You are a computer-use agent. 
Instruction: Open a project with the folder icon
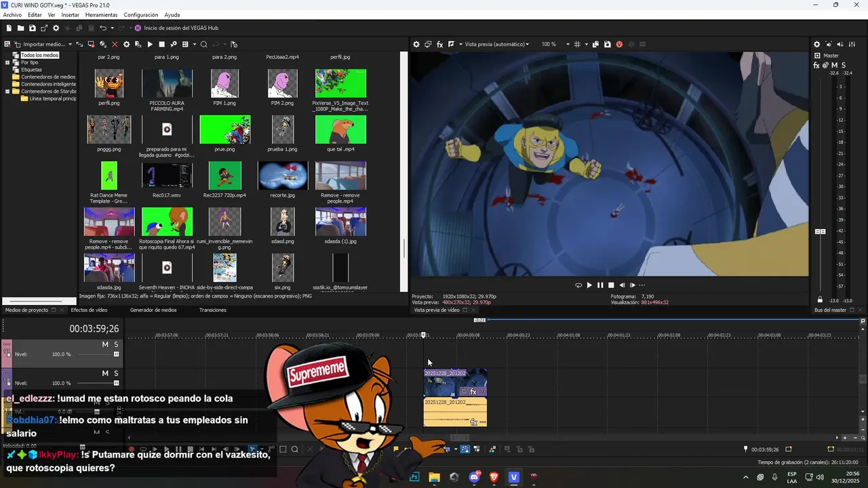21,28
